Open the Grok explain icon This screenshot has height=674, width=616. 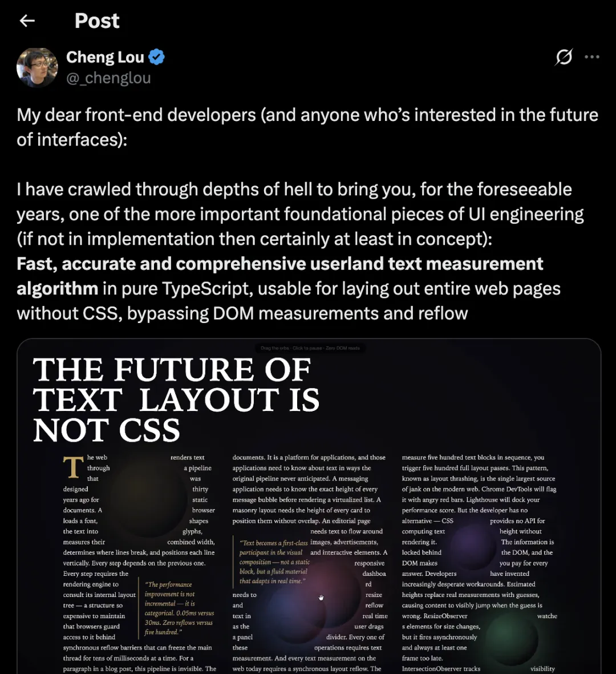click(x=564, y=57)
